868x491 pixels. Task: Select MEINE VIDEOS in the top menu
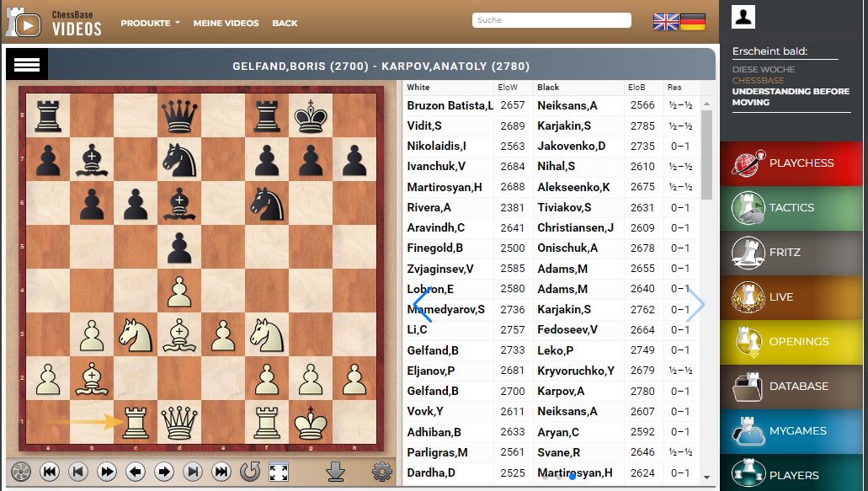(x=226, y=24)
